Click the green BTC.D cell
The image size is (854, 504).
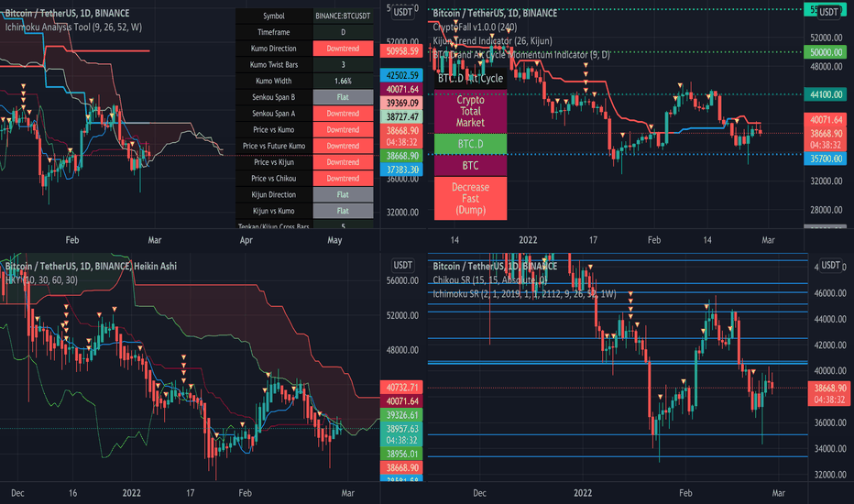point(471,144)
